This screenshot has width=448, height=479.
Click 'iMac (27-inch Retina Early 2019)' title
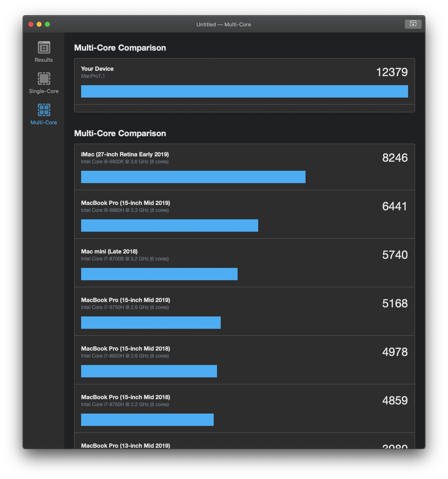click(x=125, y=154)
